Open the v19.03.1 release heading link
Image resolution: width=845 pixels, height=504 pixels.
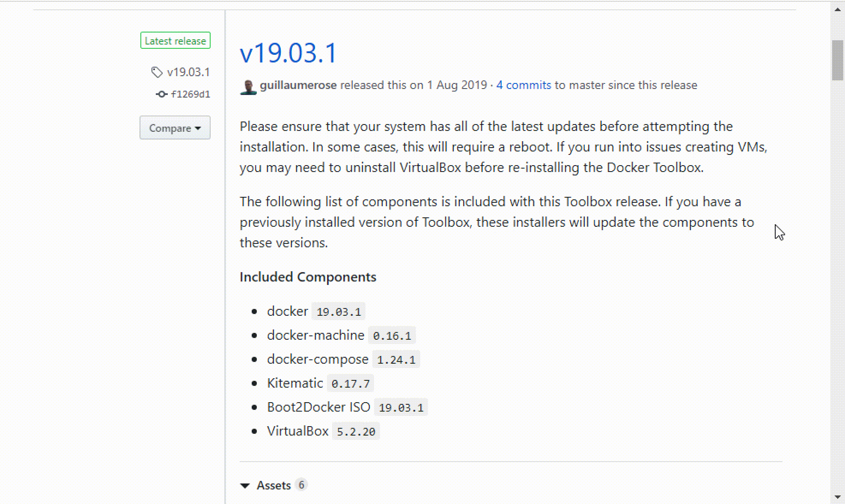(288, 52)
